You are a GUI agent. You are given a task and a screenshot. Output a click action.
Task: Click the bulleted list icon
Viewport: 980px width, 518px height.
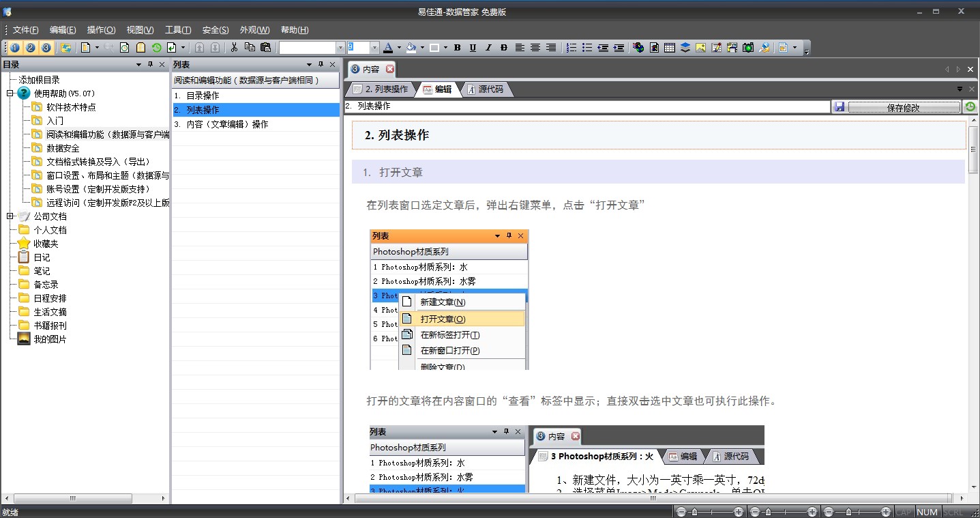587,48
